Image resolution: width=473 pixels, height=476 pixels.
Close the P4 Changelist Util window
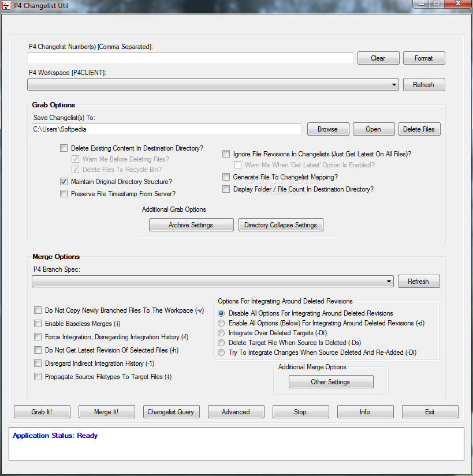click(x=458, y=3)
